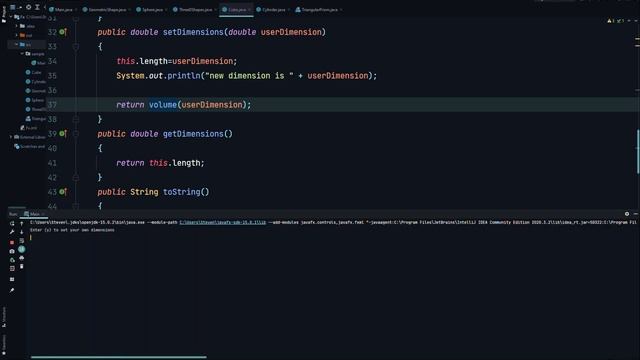Toggle soft-wrap in the console output
Viewport: 640px width, 360px height.
[x=22, y=240]
